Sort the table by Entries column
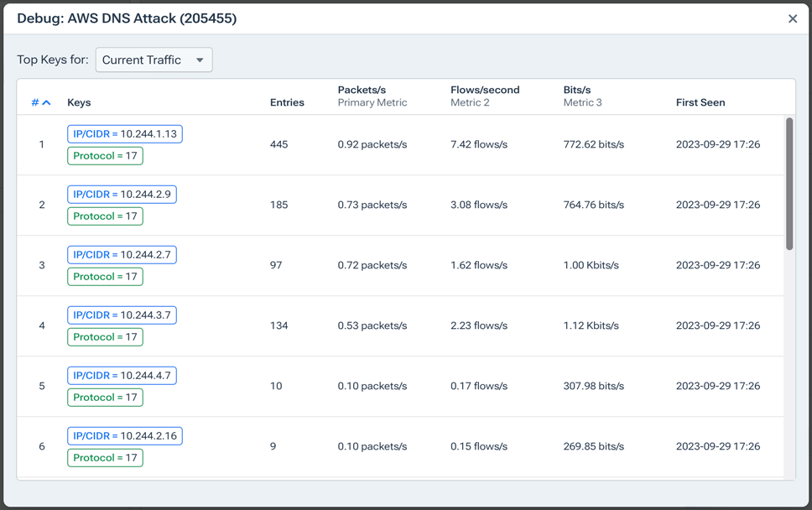812x510 pixels. pos(287,102)
